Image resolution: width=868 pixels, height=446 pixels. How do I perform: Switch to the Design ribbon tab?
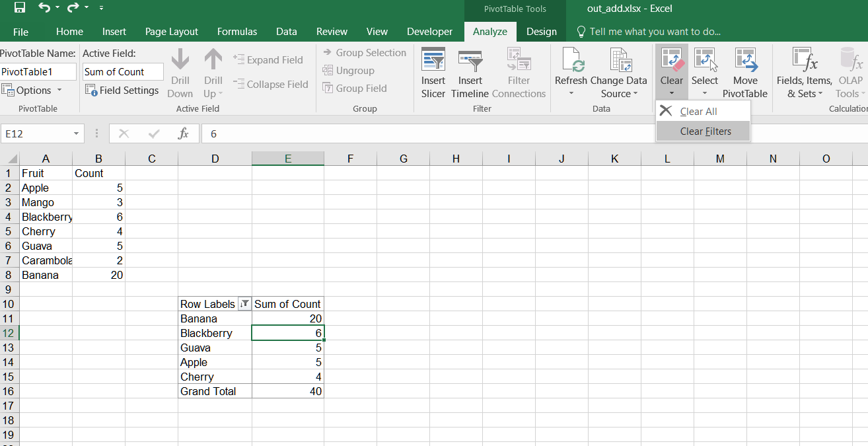pos(541,31)
